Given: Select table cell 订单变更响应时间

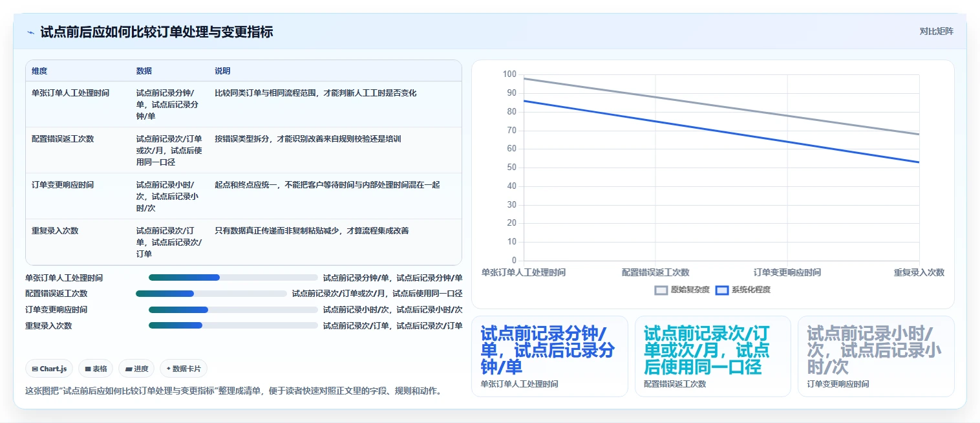Looking at the screenshot, I should click(x=63, y=185).
